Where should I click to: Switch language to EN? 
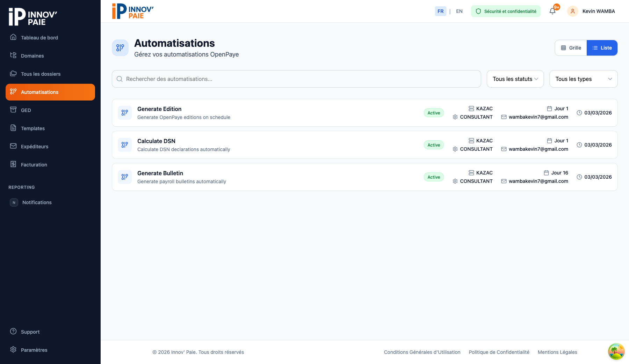[459, 11]
